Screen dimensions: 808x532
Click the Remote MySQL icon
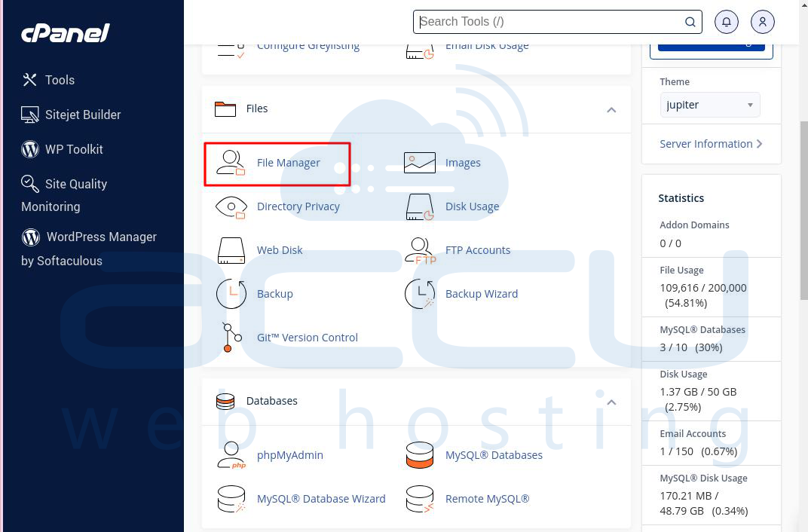[x=420, y=499]
